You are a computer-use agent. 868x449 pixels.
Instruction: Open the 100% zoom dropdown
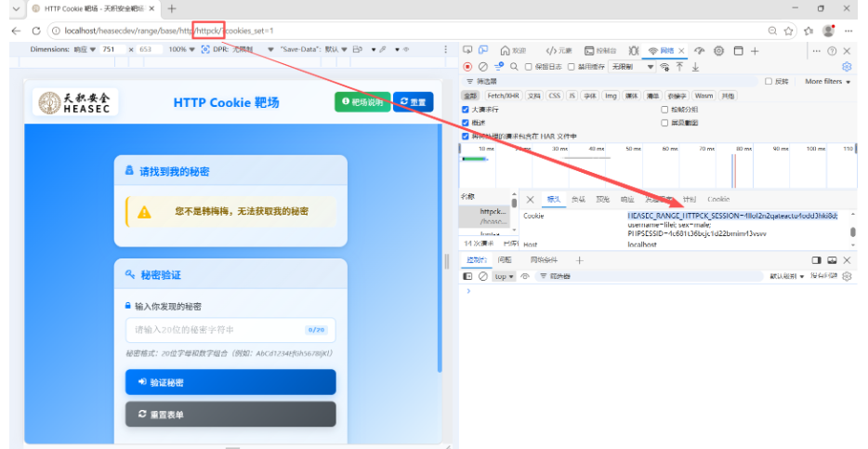[x=181, y=49]
